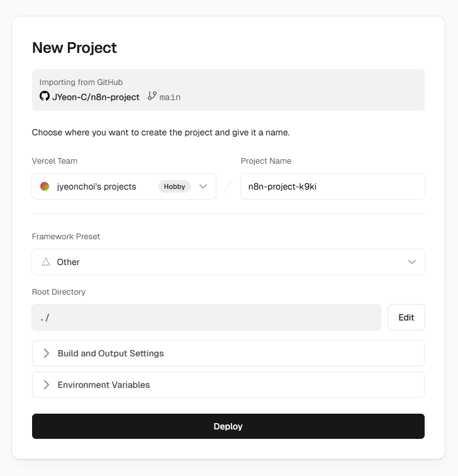
Task: Click the Root Directory path field
Action: tap(206, 317)
